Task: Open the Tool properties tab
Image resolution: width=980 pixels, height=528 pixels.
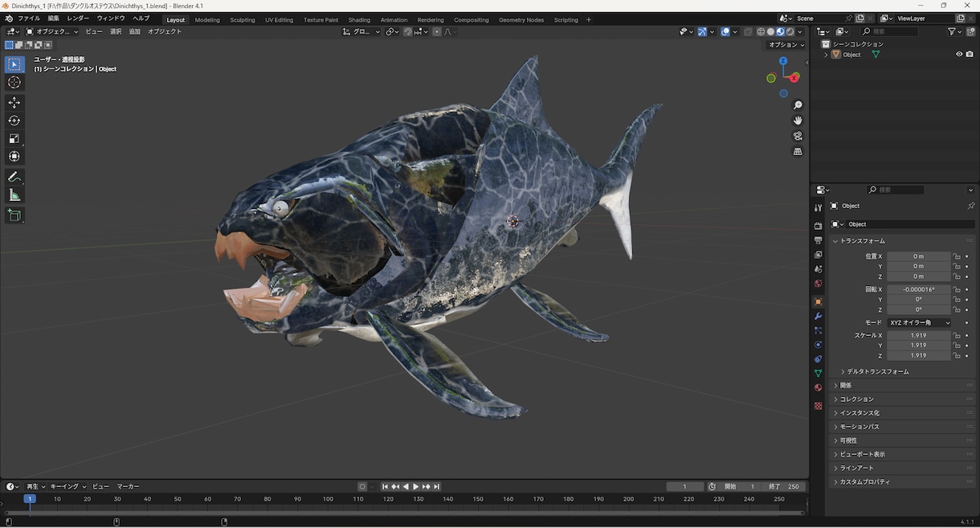Action: 819,208
